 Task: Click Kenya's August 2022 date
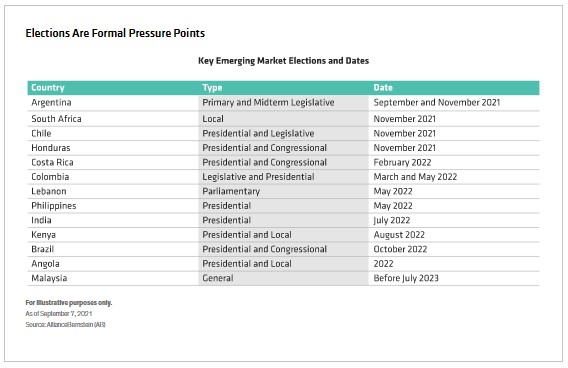click(x=399, y=235)
